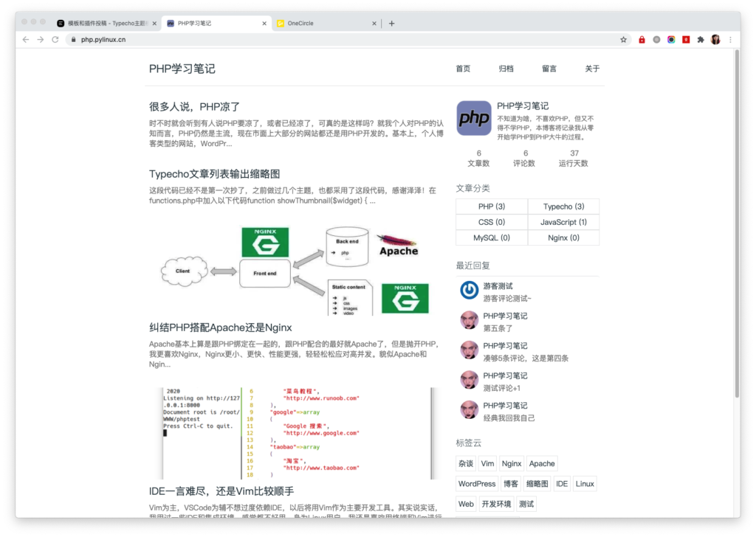Click the bookmark star in the address bar
Image resolution: width=756 pixels, height=537 pixels.
[622, 39]
